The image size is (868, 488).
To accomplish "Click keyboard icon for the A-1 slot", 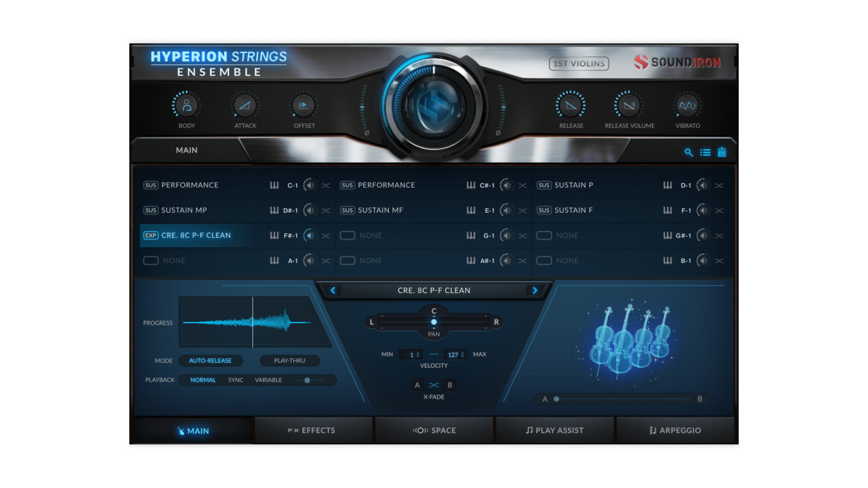I will pyautogui.click(x=274, y=261).
